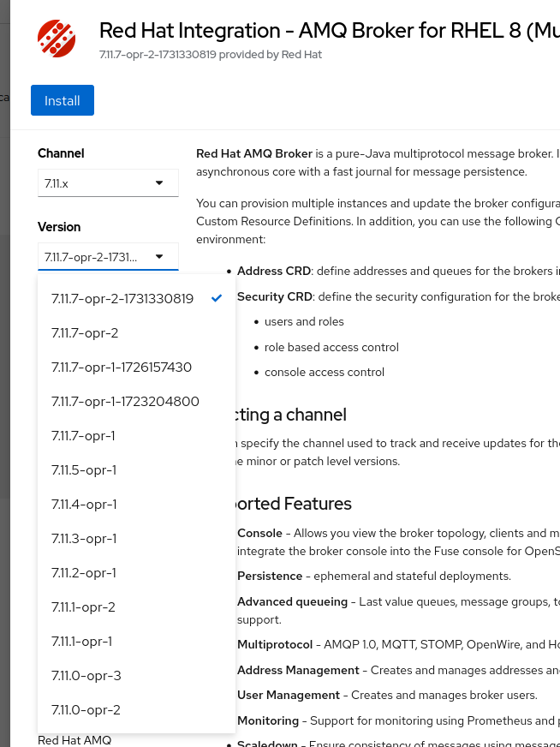Select version 7.11.7-opr-2-1731330819
Screen dimensions: 560x747
click(x=122, y=299)
